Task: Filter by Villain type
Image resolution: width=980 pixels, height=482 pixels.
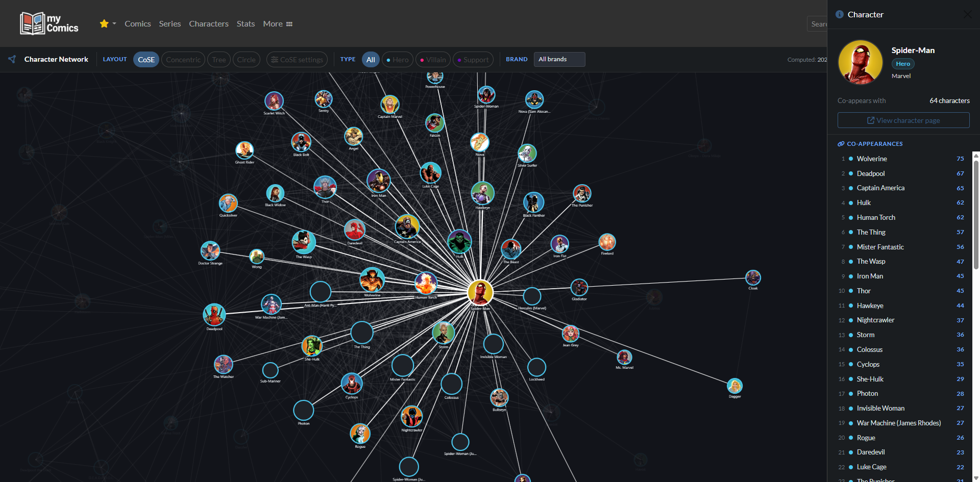Action: (x=433, y=60)
